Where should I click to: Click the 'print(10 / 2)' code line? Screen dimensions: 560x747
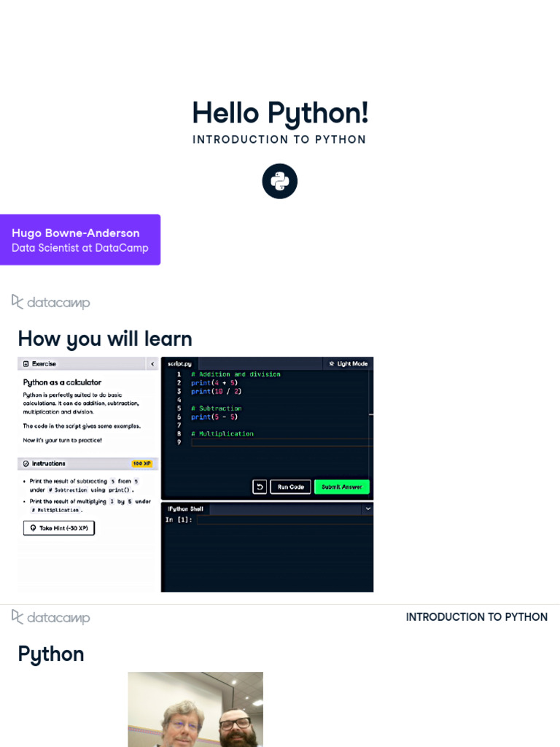click(216, 392)
